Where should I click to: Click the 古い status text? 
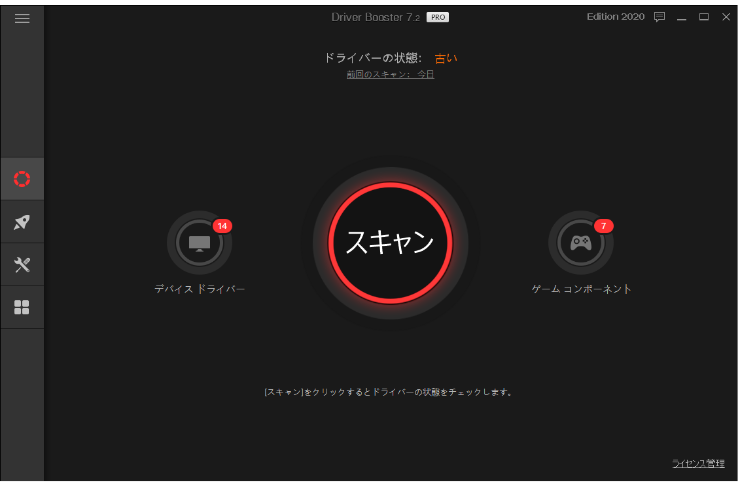pyautogui.click(x=446, y=58)
